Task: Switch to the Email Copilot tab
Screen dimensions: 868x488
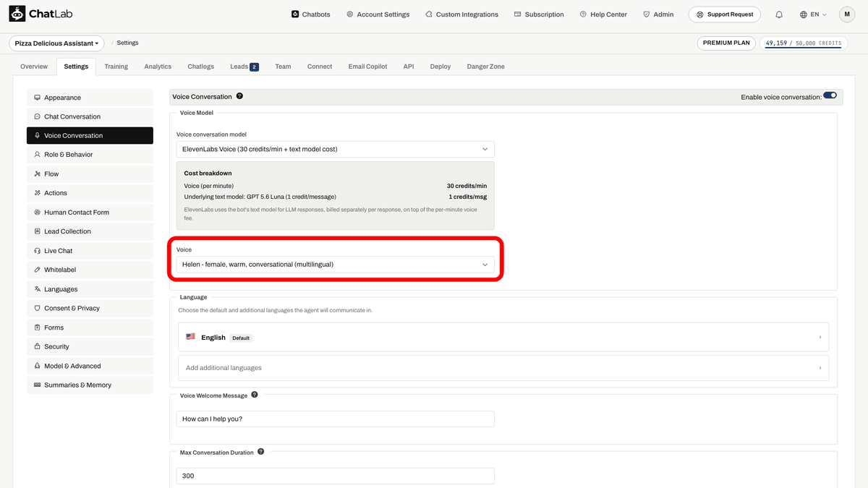Action: 367,67
